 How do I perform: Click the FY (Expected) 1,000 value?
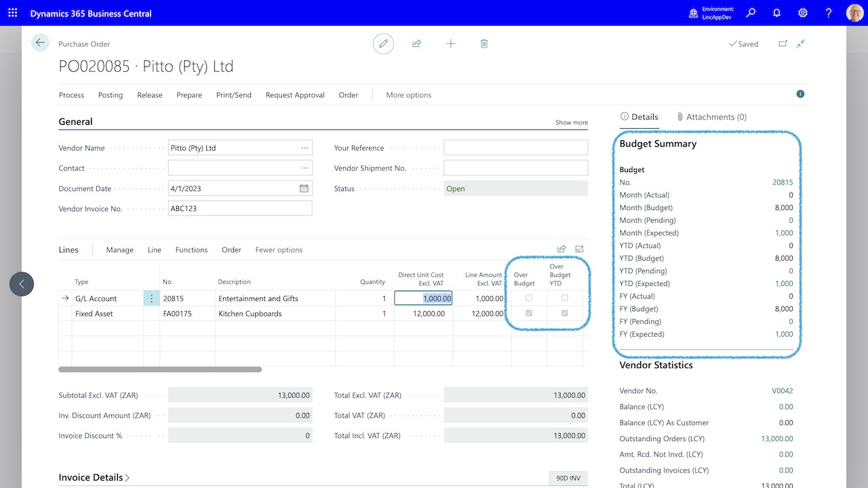pyautogui.click(x=784, y=334)
